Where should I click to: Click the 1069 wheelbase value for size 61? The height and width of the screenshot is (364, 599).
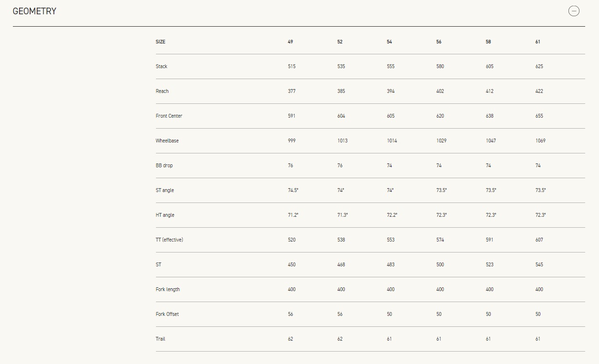[540, 141]
